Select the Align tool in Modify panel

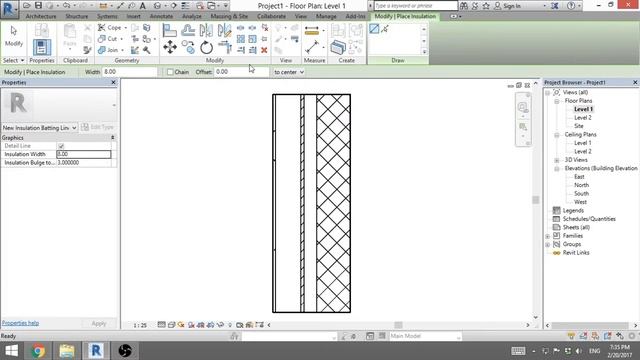click(169, 30)
